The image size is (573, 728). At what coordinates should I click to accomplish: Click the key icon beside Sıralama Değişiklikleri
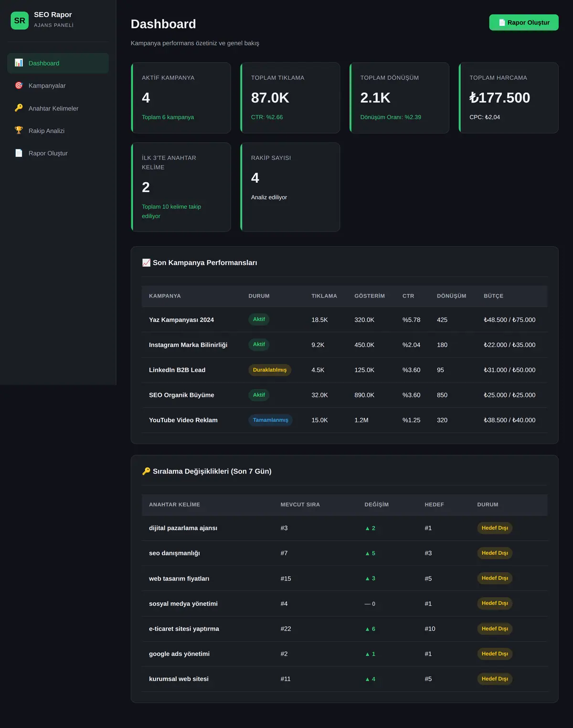tap(146, 471)
